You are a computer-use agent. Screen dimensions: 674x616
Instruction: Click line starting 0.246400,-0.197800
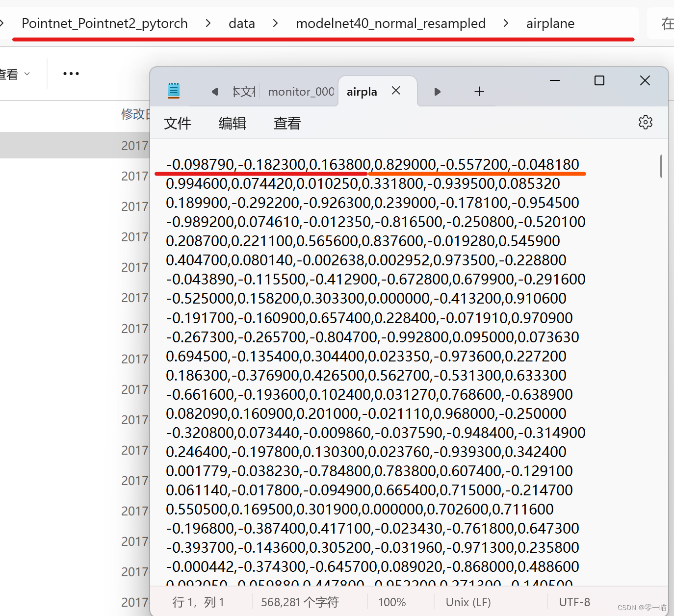(x=366, y=452)
